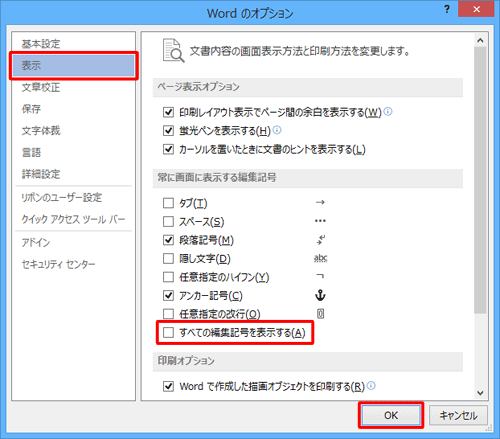Viewport: 500px width, 439px height.
Task: Click the 印刷オプション section header
Action: (x=308, y=361)
